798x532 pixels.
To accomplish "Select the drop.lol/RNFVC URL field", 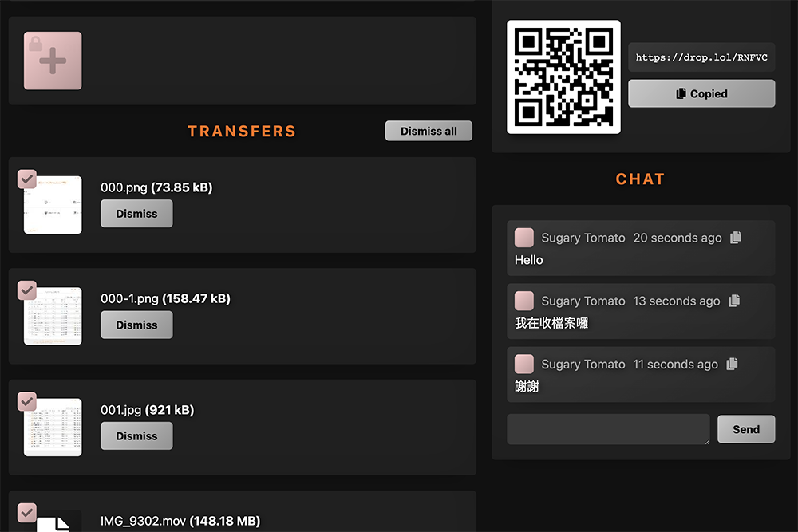I will coord(701,57).
